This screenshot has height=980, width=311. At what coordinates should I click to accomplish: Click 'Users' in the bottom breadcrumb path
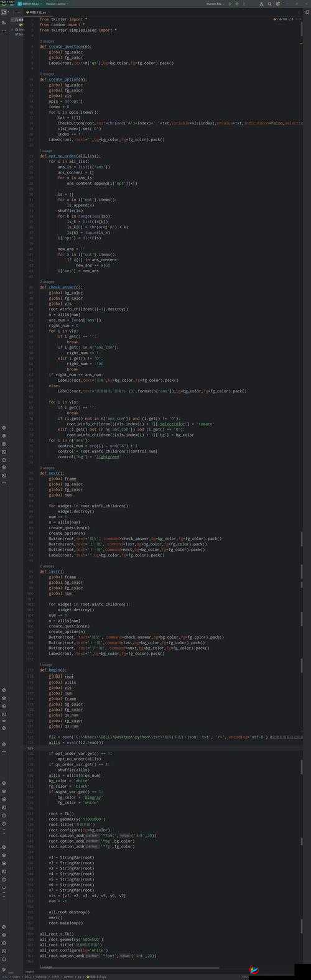(x=15, y=977)
